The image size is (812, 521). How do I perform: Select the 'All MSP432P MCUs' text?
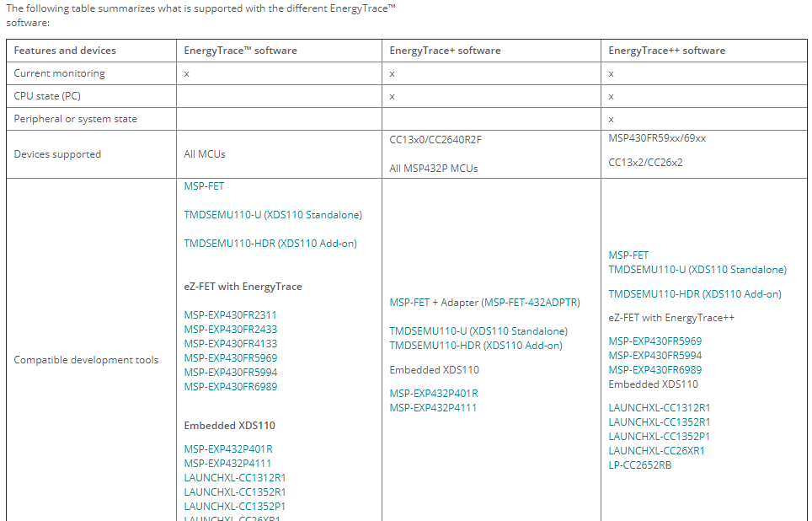coord(434,168)
